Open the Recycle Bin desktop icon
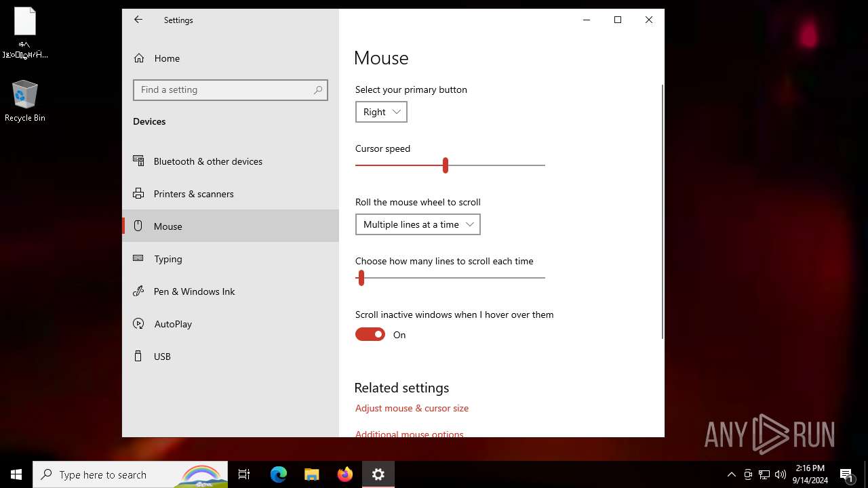 (25, 102)
